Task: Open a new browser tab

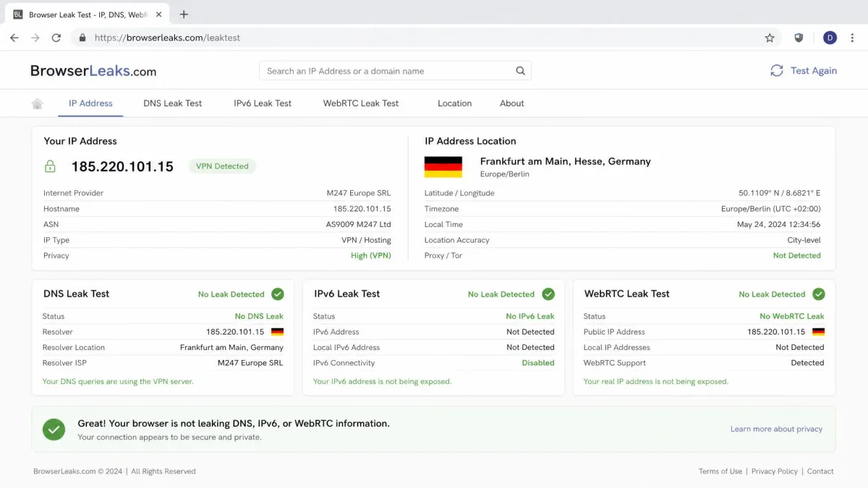Action: point(184,14)
